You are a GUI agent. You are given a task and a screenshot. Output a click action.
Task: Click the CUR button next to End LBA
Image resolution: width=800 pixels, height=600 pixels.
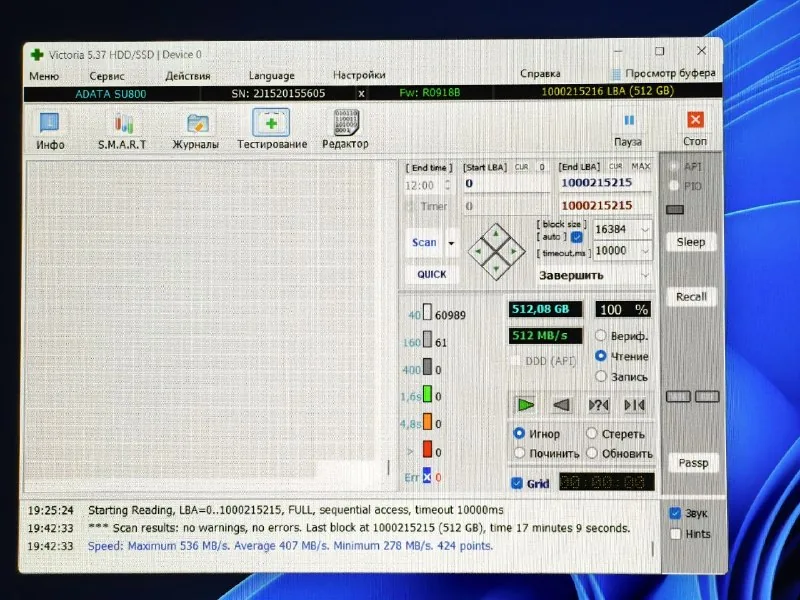615,166
